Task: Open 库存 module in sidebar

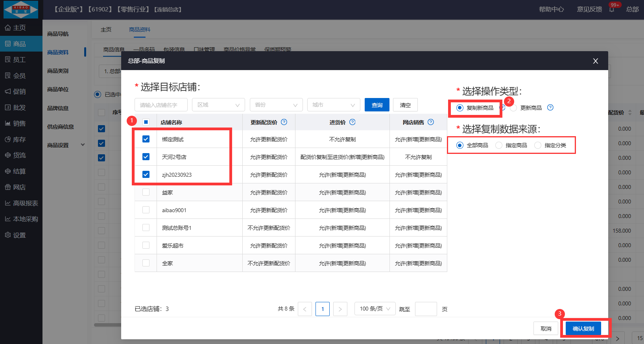Action: (x=21, y=139)
